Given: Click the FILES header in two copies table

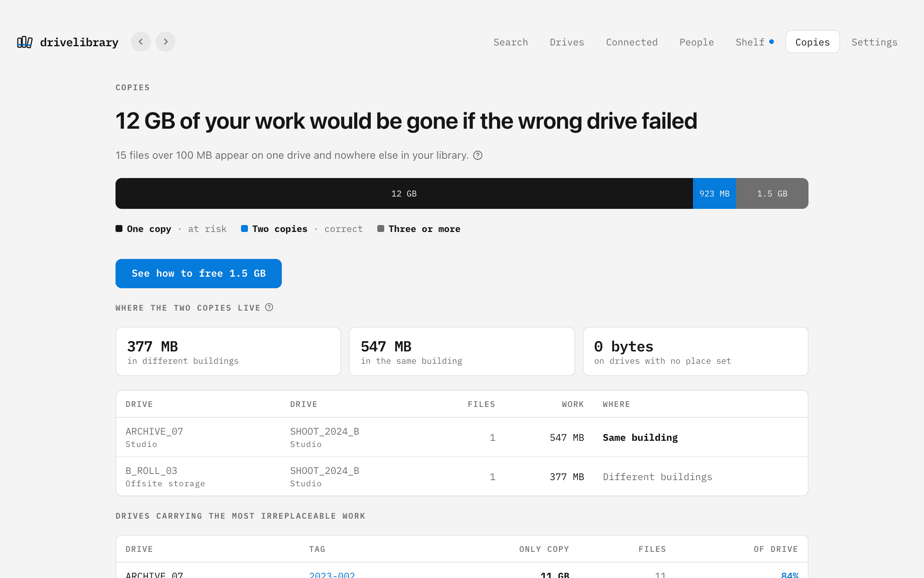Looking at the screenshot, I should click(x=481, y=404).
